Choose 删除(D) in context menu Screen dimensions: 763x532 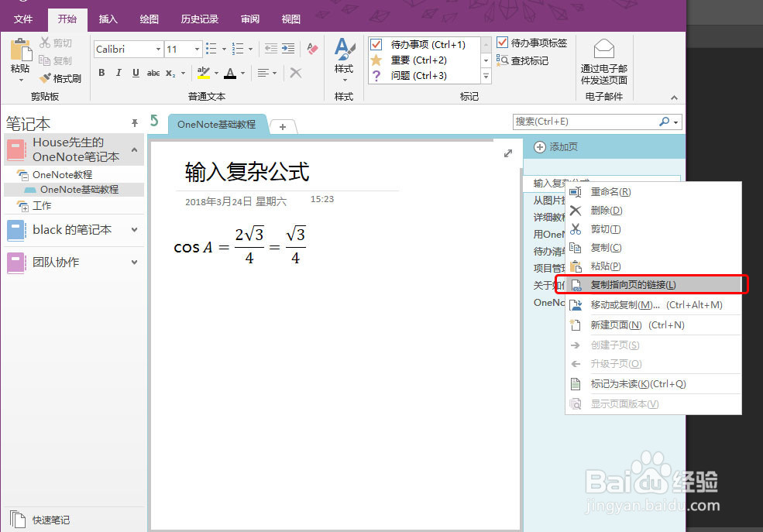click(x=654, y=210)
